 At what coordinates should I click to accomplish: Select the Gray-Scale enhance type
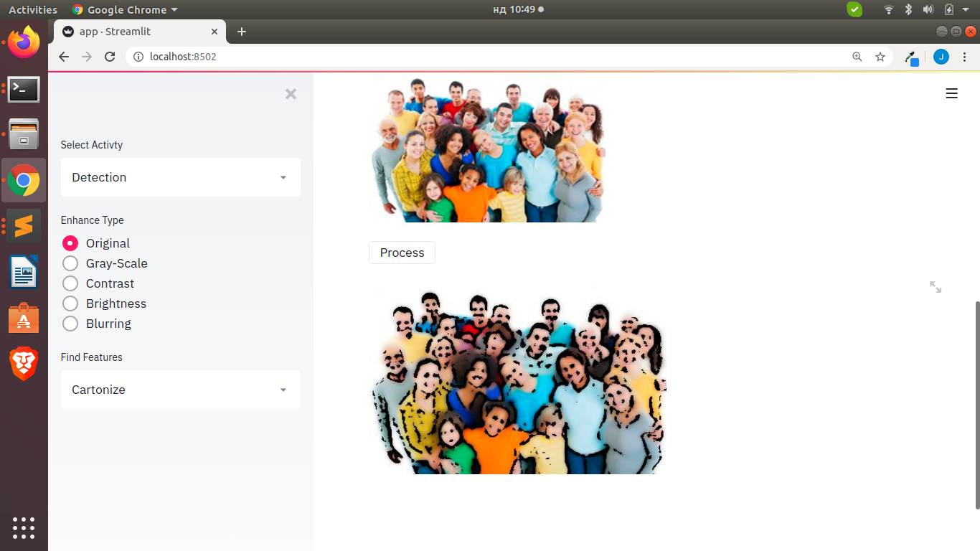click(x=70, y=263)
